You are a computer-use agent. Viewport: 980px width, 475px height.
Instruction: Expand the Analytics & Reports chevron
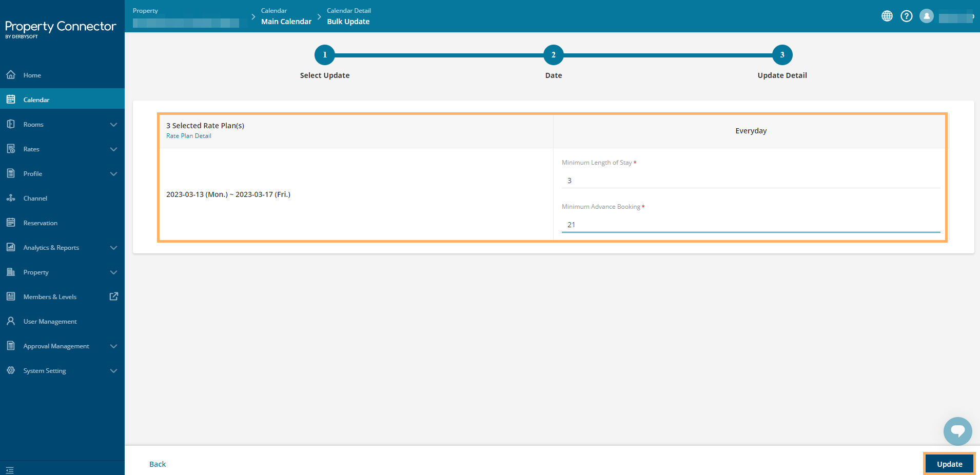pyautogui.click(x=114, y=248)
